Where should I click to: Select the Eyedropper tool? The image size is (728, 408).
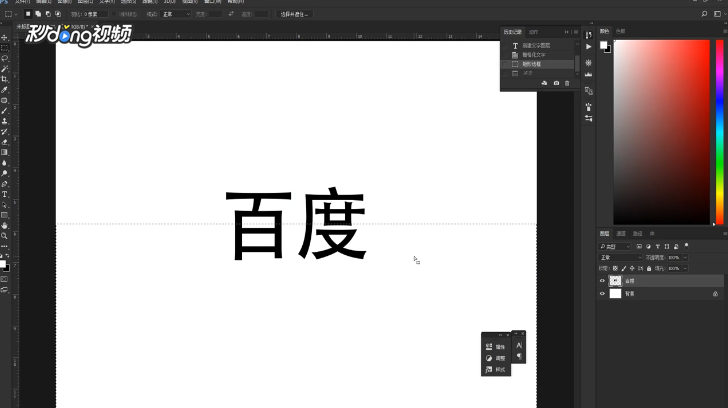[x=5, y=90]
